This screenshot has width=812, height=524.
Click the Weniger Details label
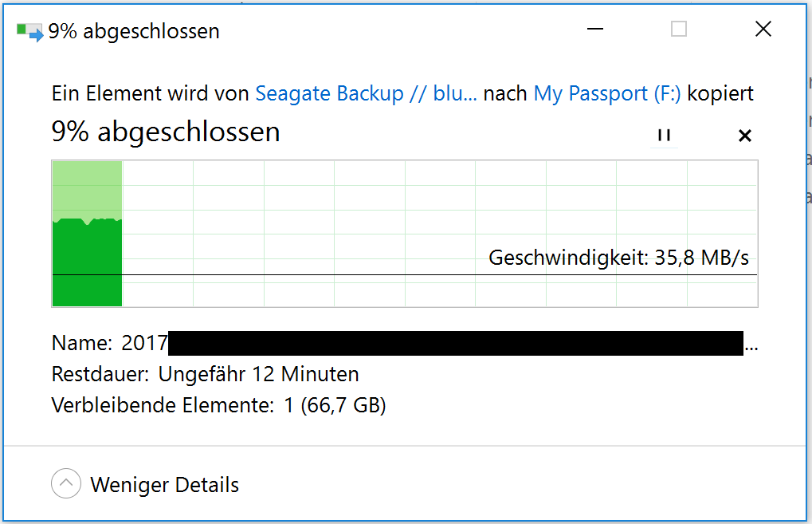pos(165,484)
